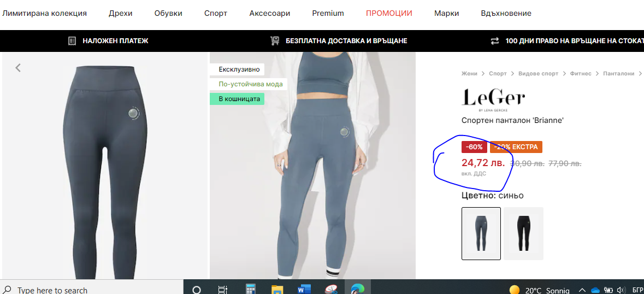Open the model wearing leggings photo

pos(312,166)
